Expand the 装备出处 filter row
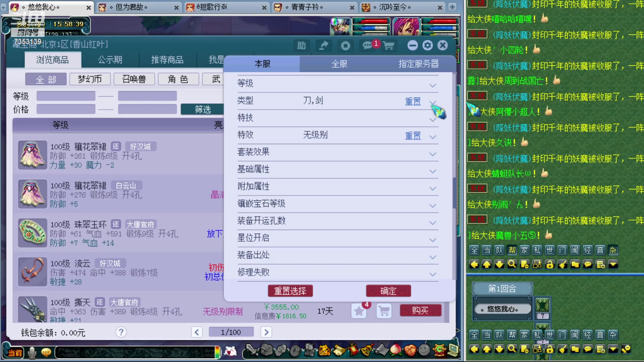Image resolution: width=644 pixels, height=362 pixels. 433,257
